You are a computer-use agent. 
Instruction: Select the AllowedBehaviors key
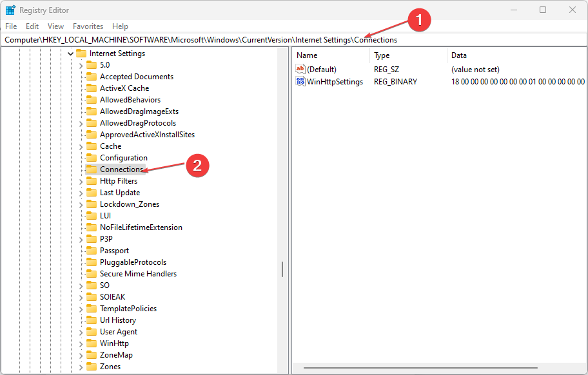(130, 100)
